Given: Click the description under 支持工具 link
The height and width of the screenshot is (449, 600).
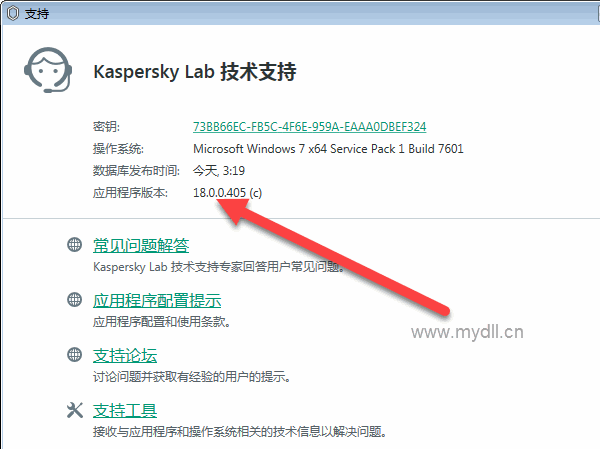Looking at the screenshot, I should pos(240,432).
